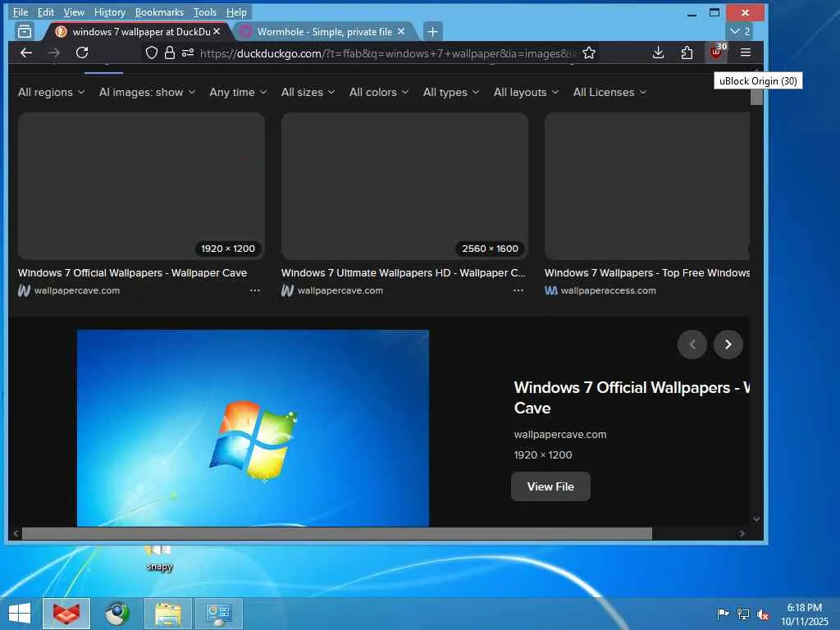The height and width of the screenshot is (630, 840).
Task: Open the Extensions puzzle icon
Action: click(687, 52)
